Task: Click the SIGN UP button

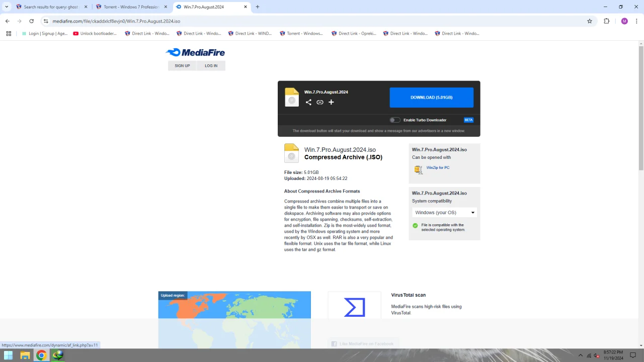Action: [x=182, y=66]
